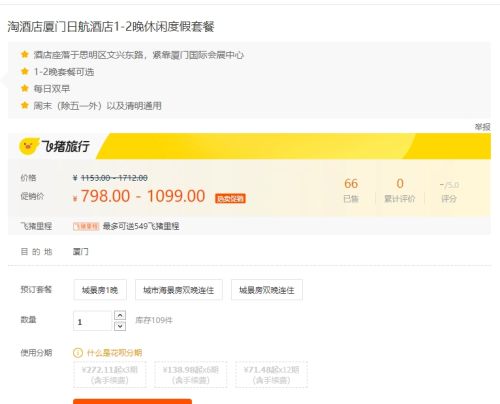Decrease quantity with the down arrow
This screenshot has width=500, height=404.
tap(120, 326)
